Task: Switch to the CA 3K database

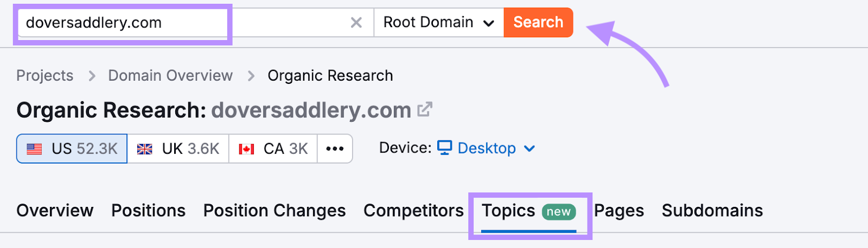Action: [273, 149]
